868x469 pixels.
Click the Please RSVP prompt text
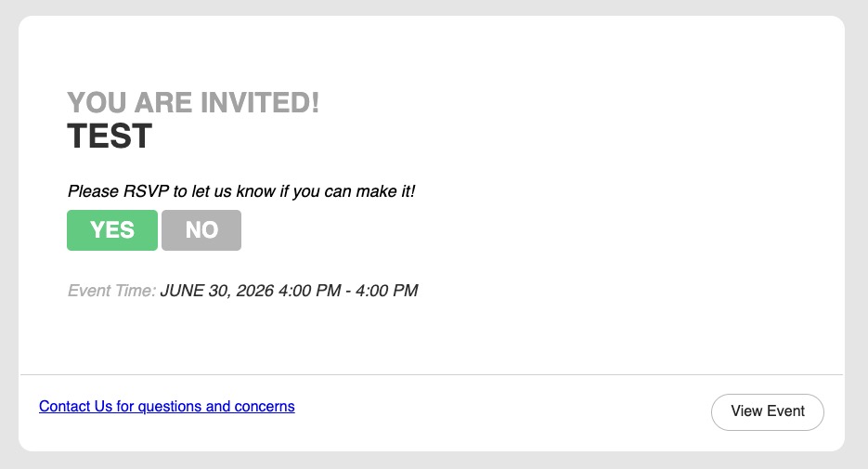point(241,191)
